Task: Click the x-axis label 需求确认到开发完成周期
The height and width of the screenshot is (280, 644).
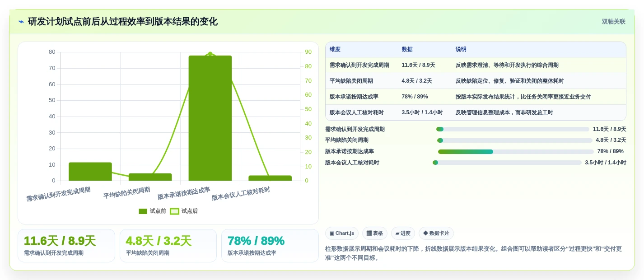Action: (x=58, y=194)
